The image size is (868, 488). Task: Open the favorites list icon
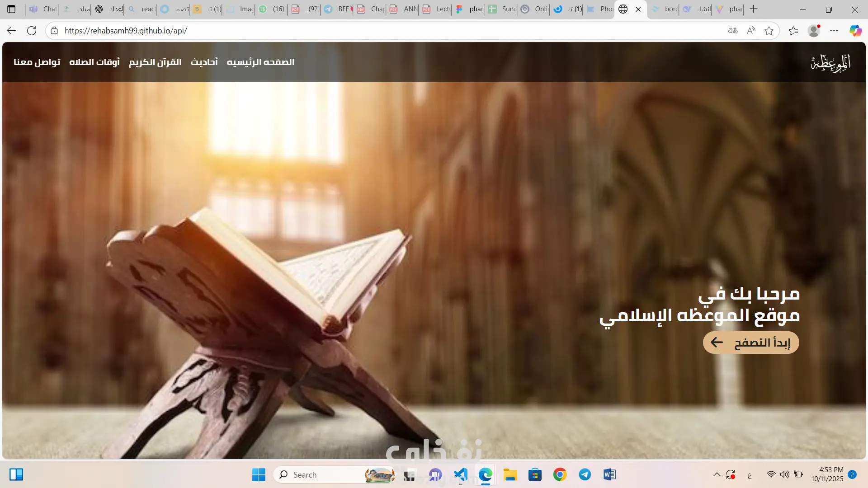click(x=793, y=31)
